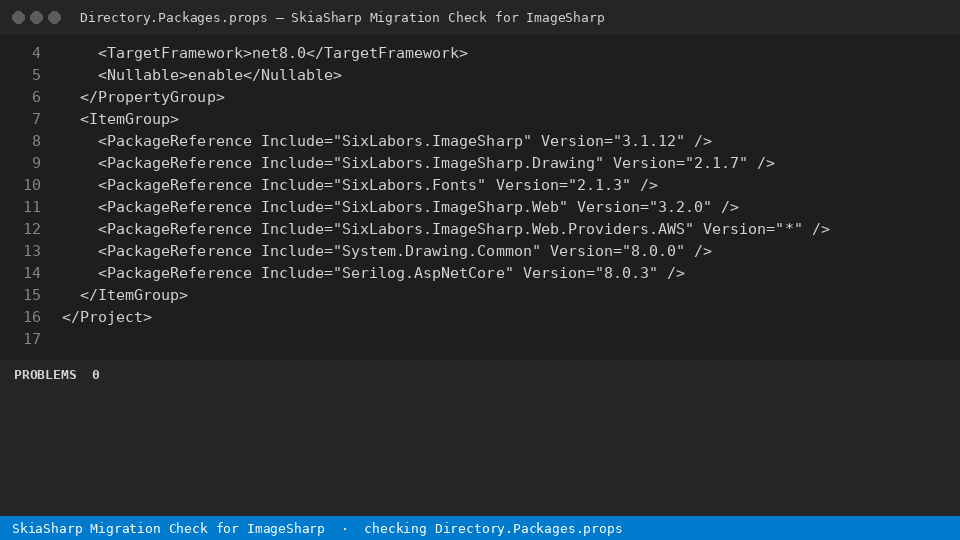
Task: Select the SixLabors.ImageSharp.Web 3.2.0 line
Action: click(418, 208)
